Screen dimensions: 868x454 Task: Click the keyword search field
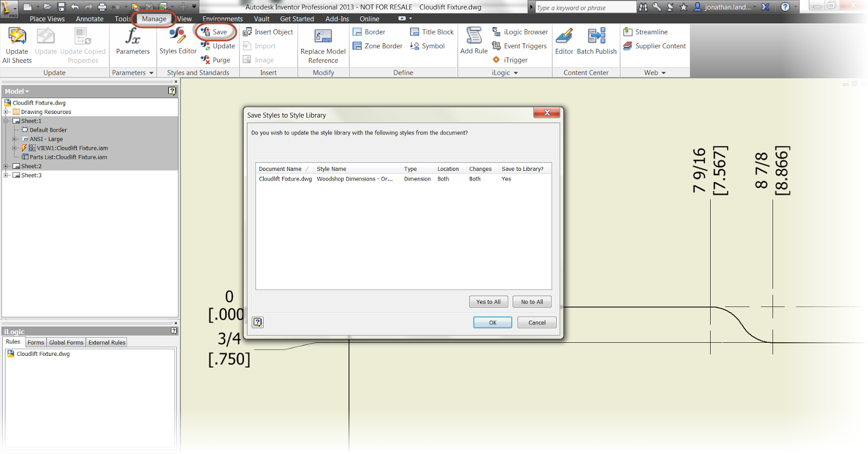coord(585,8)
